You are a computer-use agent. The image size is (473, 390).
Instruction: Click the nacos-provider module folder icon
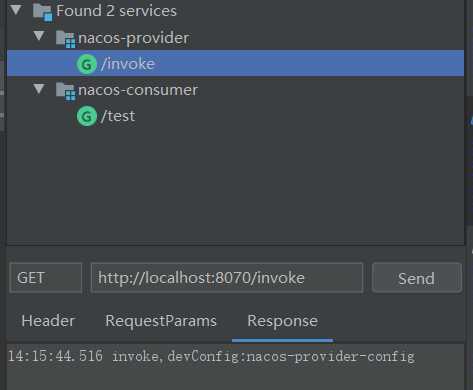66,38
